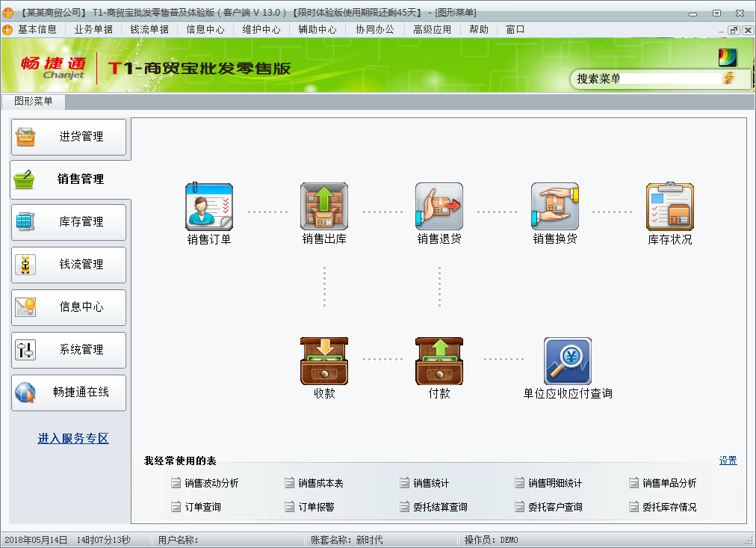
Task: Click the 进货管理 shopping cart icon
Action: 25,137
